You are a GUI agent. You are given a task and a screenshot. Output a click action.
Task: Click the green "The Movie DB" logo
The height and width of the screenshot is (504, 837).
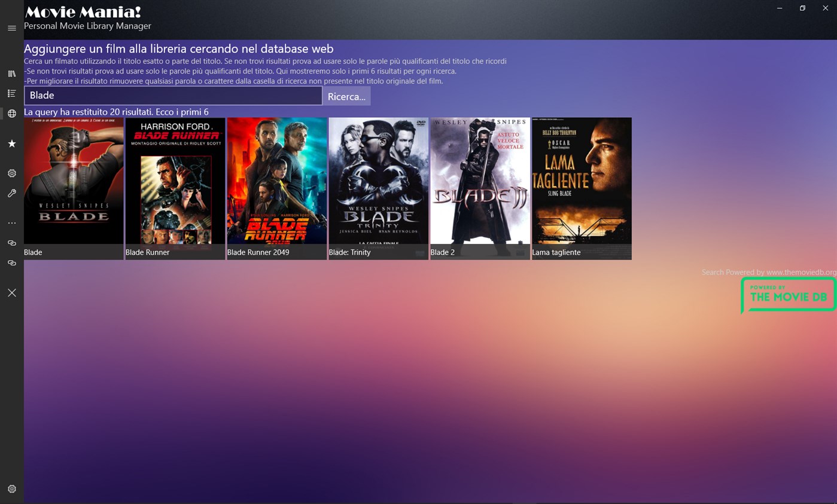click(788, 295)
